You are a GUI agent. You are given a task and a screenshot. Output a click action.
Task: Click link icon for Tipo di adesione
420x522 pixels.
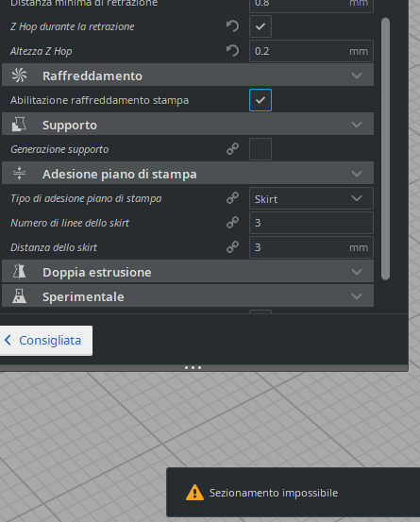[232, 198]
